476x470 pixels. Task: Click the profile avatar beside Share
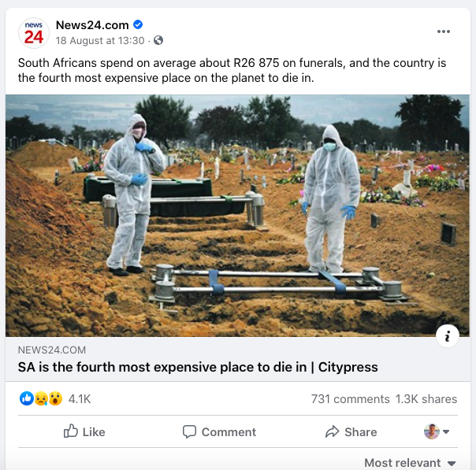(x=432, y=431)
